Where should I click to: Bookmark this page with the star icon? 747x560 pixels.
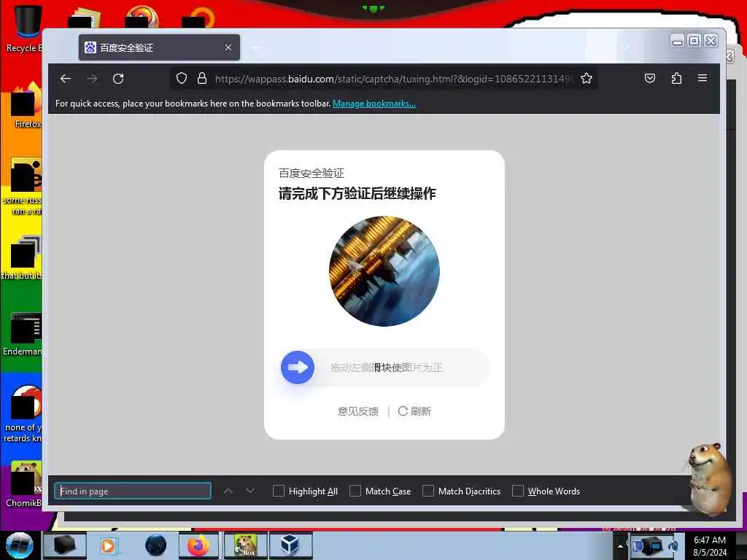coord(587,79)
